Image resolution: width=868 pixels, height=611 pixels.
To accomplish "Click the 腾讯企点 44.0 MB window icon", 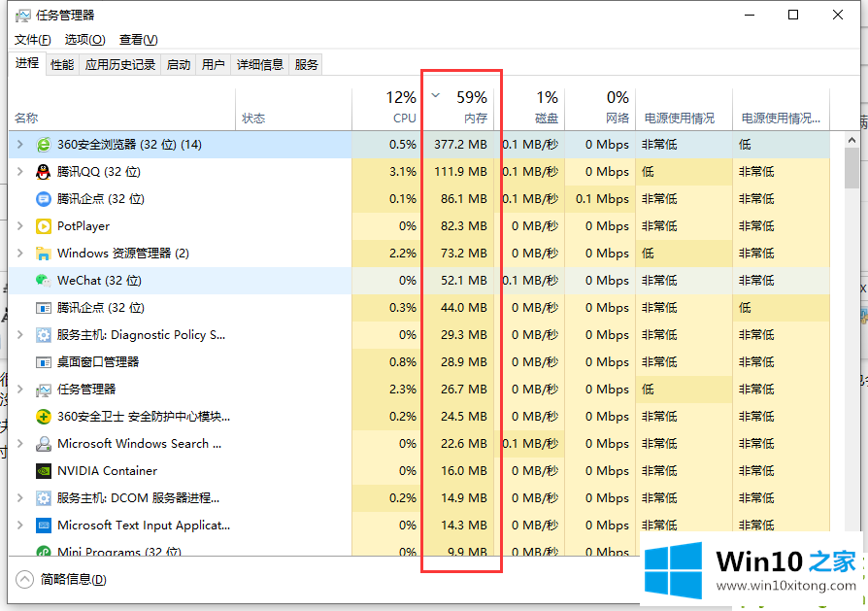I will pyautogui.click(x=43, y=307).
